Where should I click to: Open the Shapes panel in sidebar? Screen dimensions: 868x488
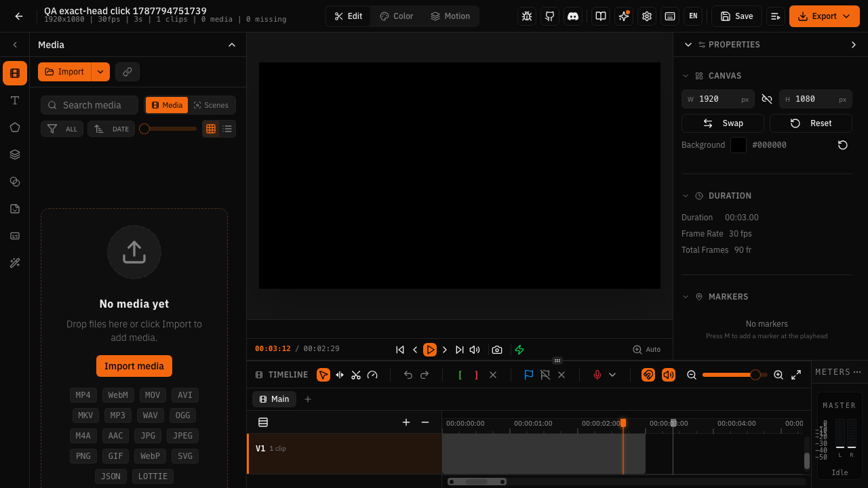(15, 127)
